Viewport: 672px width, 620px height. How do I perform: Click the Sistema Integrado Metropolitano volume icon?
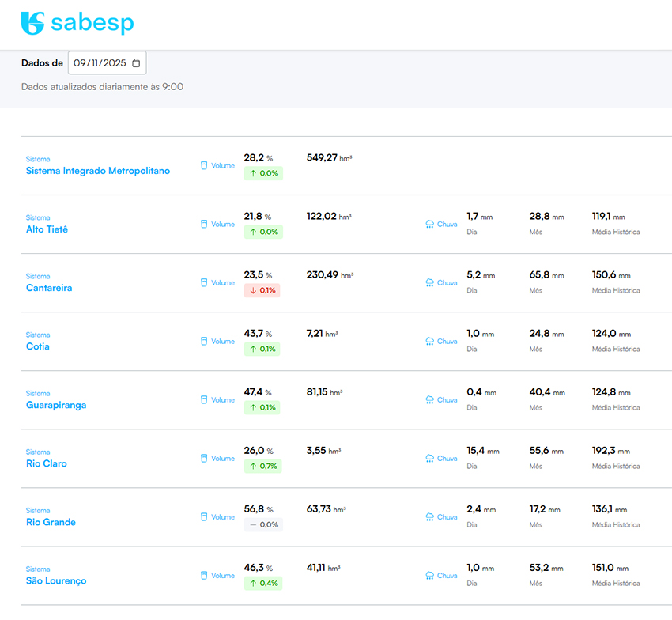203,166
